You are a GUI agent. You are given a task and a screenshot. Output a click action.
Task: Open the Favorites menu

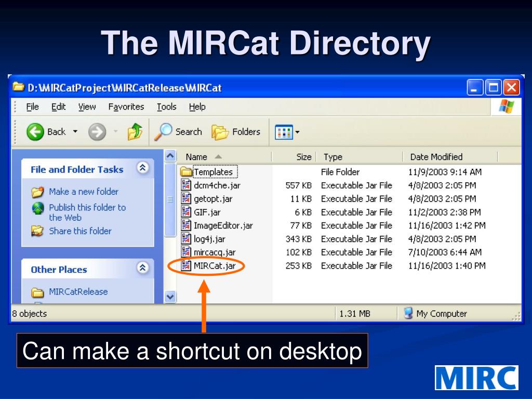126,107
